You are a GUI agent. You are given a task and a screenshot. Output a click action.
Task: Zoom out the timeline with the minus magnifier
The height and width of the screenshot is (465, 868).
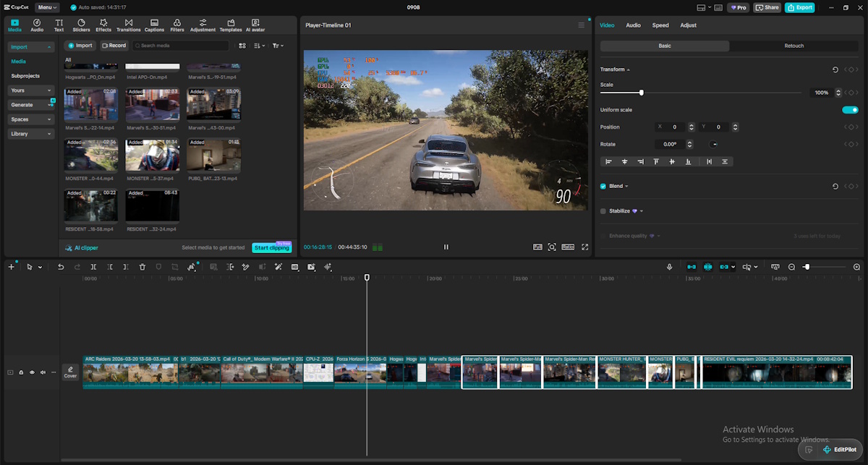tap(791, 267)
